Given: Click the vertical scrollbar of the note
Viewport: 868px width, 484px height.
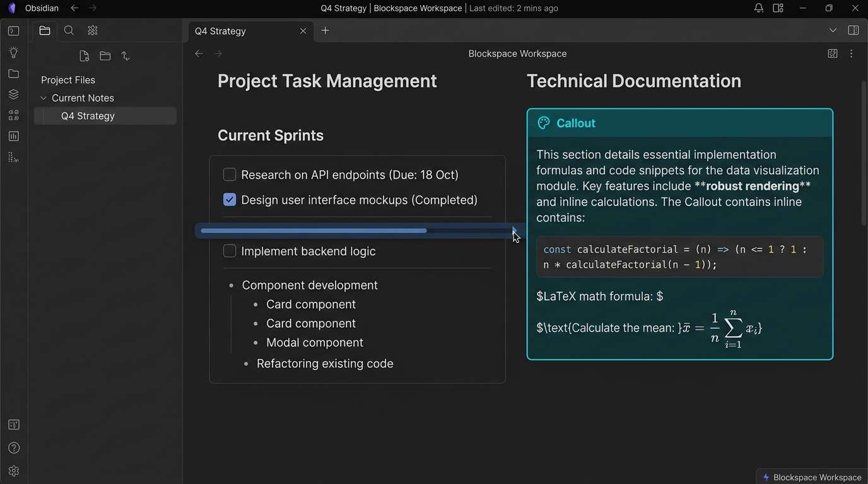Looking at the screenshot, I should tap(864, 153).
